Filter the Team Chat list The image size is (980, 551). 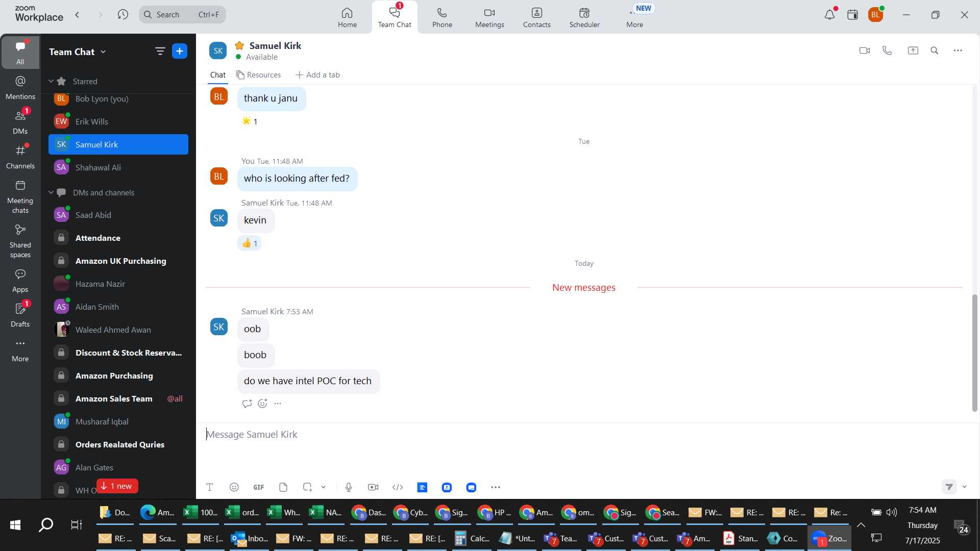pos(160,51)
